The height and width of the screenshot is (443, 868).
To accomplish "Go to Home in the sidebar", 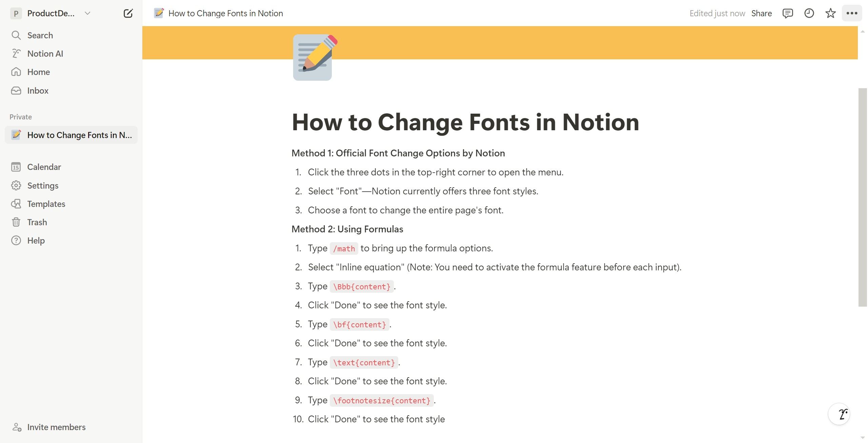I will [x=71, y=72].
